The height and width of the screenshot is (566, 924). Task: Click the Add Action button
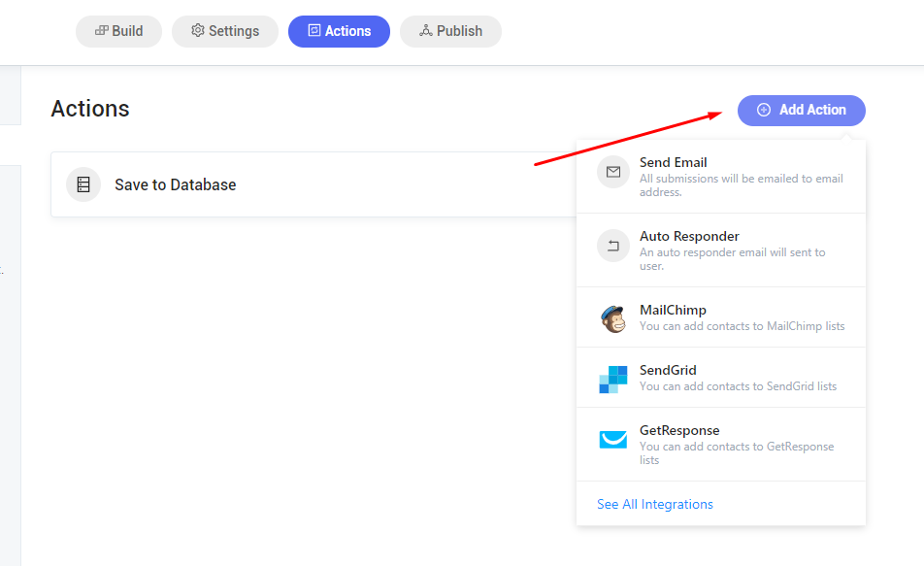(x=802, y=111)
